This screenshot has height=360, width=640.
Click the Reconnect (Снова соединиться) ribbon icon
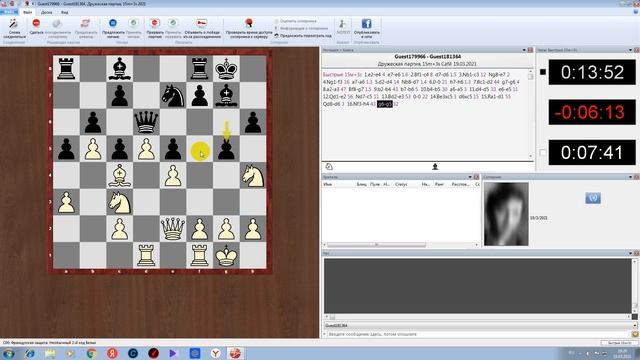pos(14,24)
